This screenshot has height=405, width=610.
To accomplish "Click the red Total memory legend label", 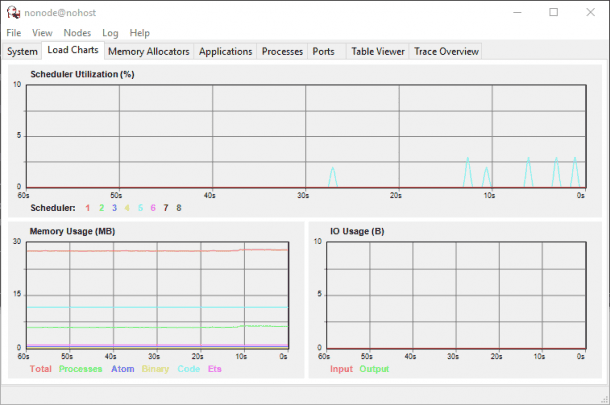I will coord(41,369).
